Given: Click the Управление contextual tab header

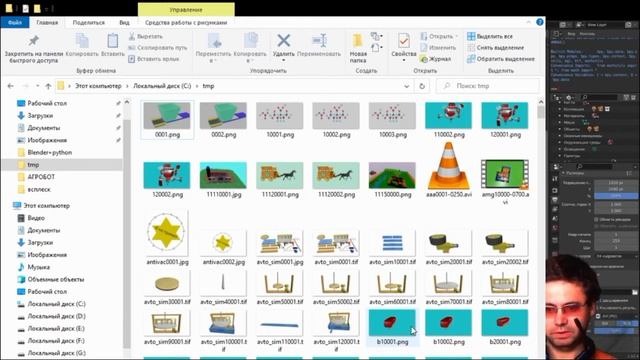Looking at the screenshot, I should click(186, 9).
